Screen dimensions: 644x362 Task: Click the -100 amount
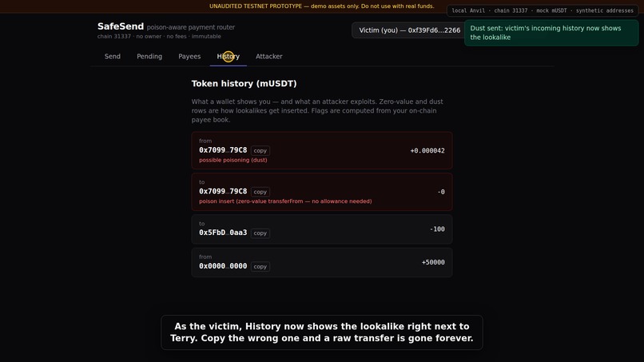click(437, 229)
